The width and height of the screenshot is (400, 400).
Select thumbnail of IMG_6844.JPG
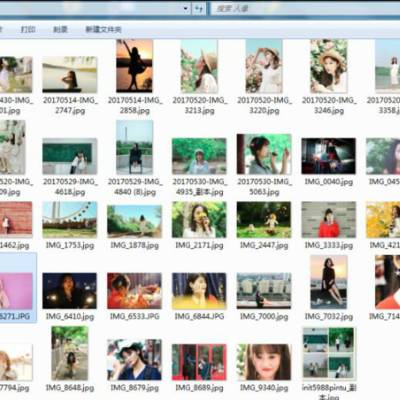199,291
